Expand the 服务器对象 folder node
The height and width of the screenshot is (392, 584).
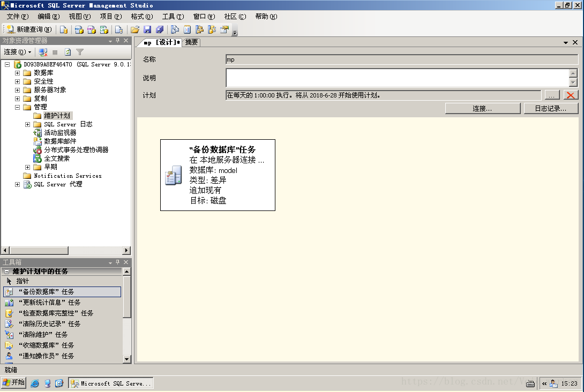tap(17, 90)
